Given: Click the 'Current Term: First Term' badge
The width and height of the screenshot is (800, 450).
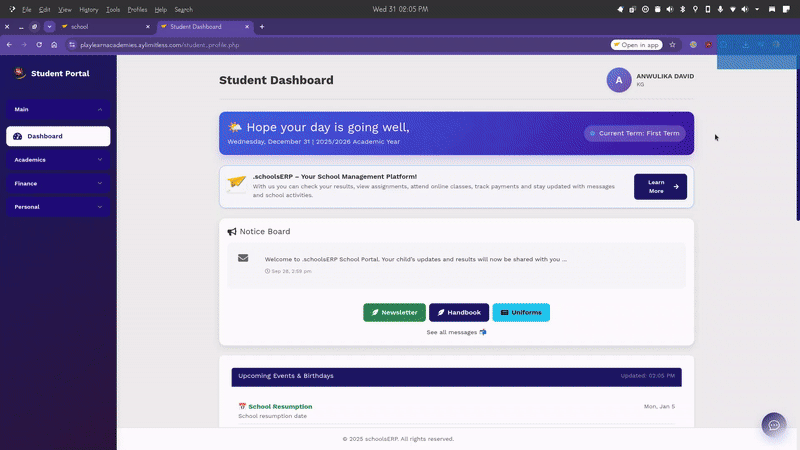Looking at the screenshot, I should [635, 133].
